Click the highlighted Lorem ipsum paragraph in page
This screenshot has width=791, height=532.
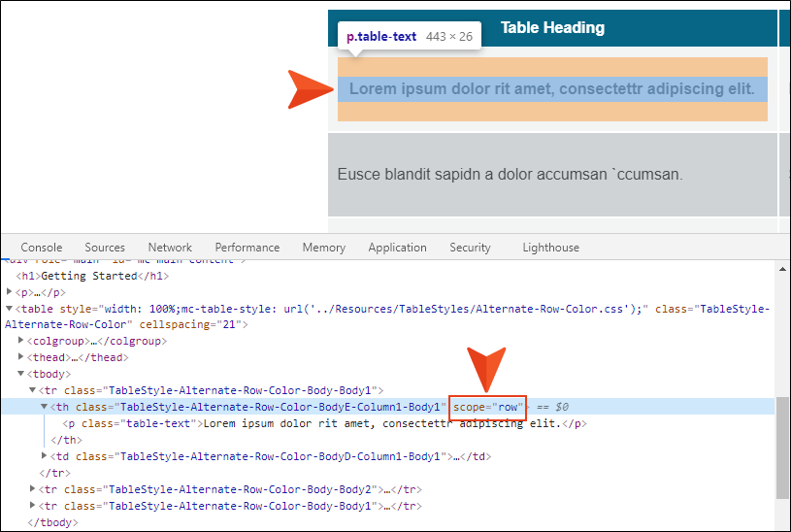[x=551, y=89]
